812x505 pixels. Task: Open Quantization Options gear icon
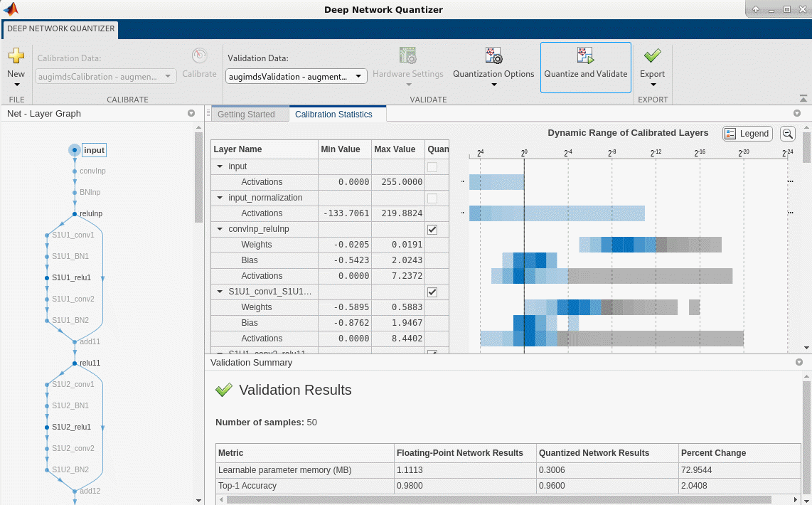(x=493, y=55)
